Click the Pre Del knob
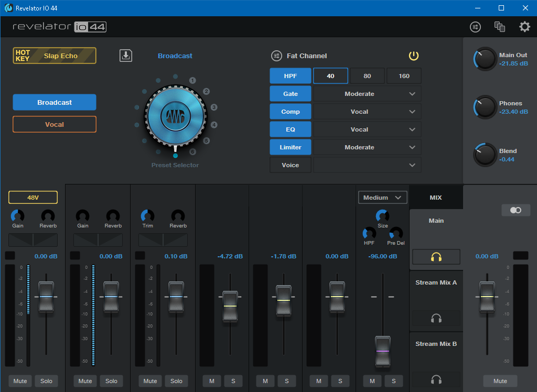The width and height of the screenshot is (537, 392). 396,233
